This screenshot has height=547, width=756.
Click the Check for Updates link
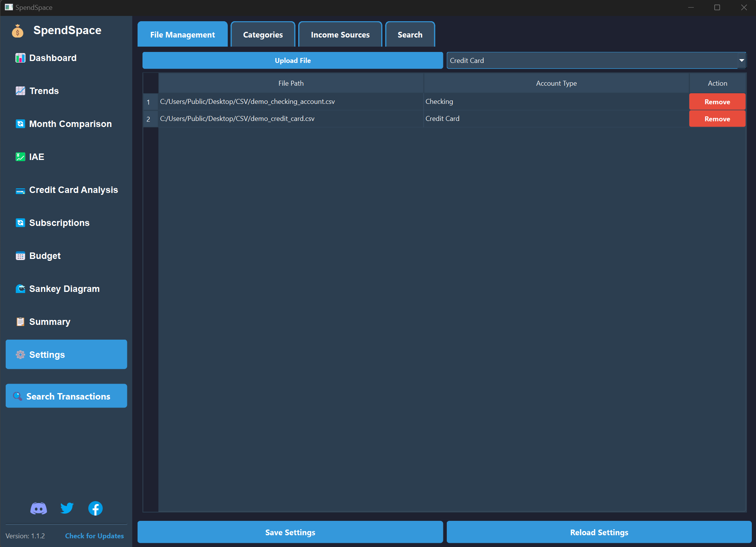(94, 536)
